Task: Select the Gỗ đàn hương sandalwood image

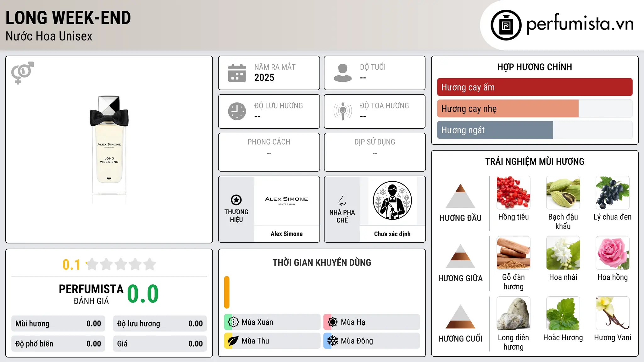Action: [514, 253]
